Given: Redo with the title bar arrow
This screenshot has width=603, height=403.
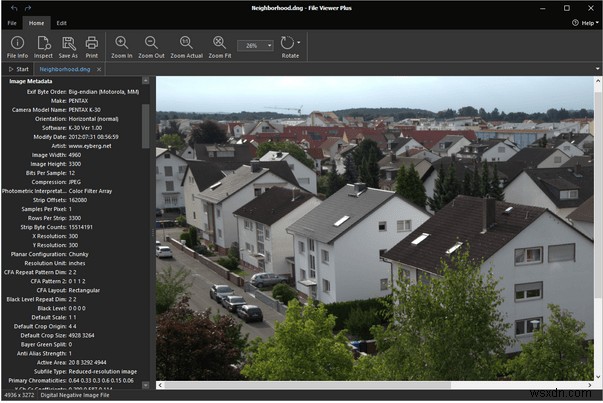Looking at the screenshot, I should 26,6.
